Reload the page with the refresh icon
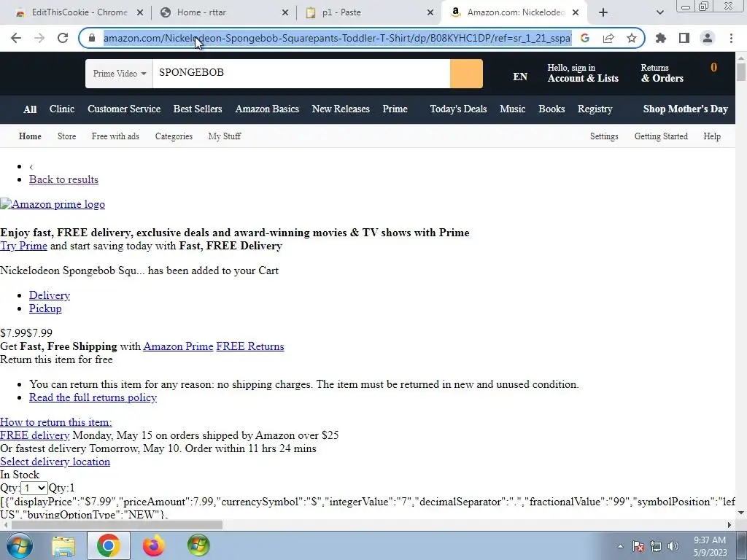The width and height of the screenshot is (747, 560). pyautogui.click(x=63, y=38)
